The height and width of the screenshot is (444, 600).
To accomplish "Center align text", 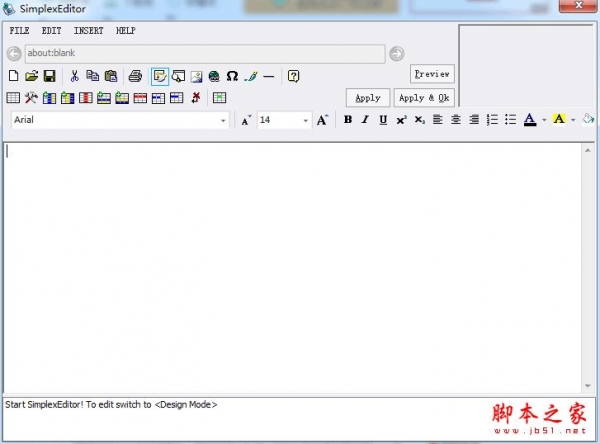I will click(455, 120).
